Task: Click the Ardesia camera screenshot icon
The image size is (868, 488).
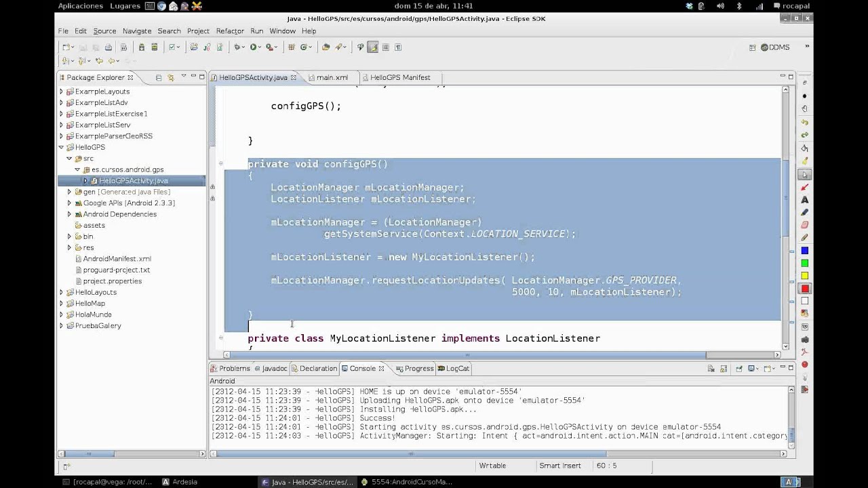Action: 805,339
